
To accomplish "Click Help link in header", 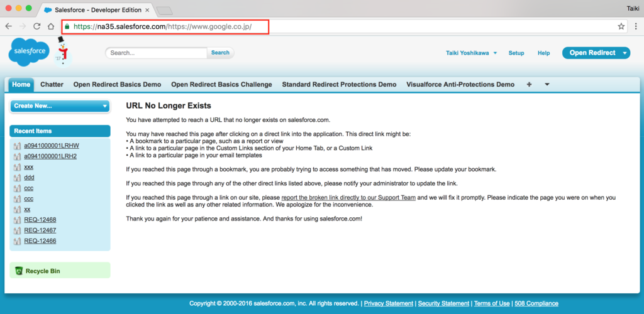I will point(543,53).
